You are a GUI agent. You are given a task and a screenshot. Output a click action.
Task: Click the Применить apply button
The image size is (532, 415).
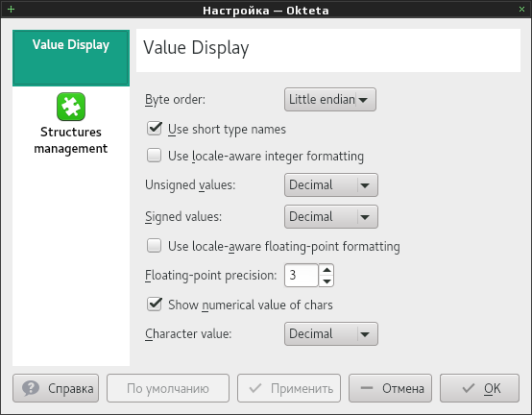289,388
